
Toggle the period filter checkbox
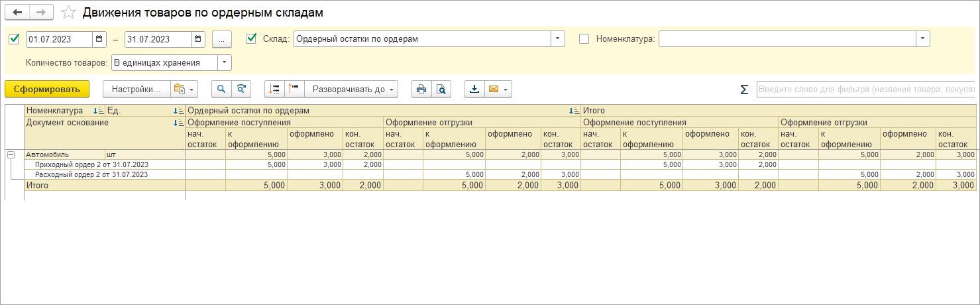(14, 39)
